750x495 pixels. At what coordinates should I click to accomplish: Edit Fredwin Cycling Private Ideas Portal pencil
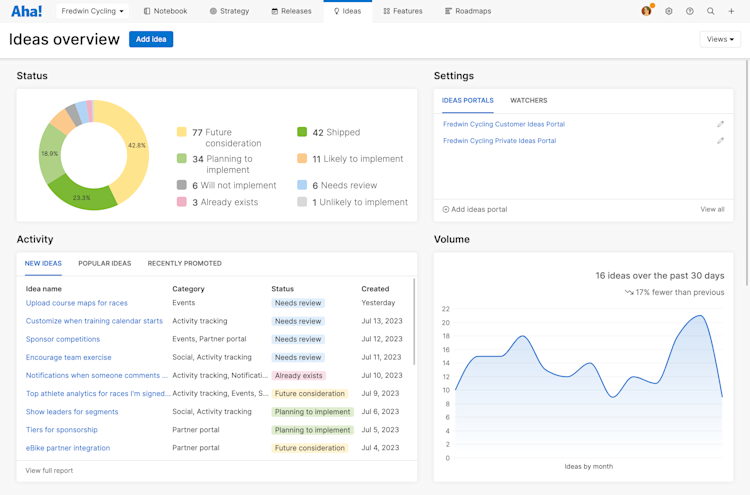click(720, 141)
